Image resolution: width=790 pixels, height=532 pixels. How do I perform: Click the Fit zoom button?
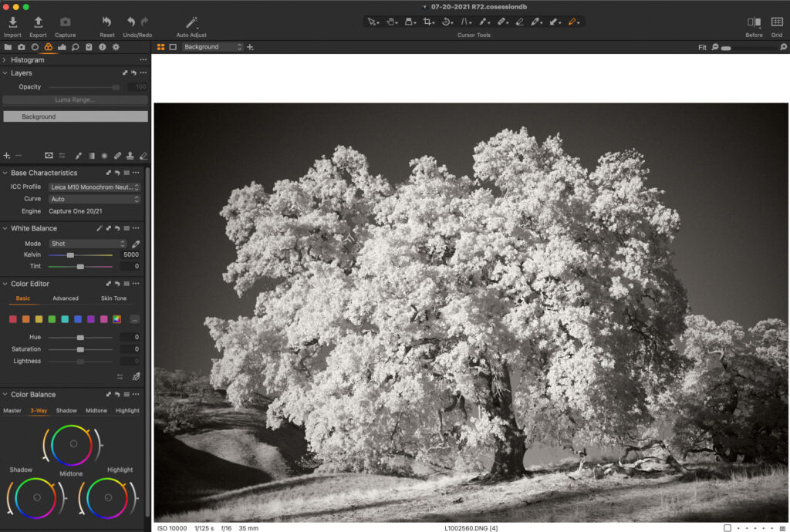click(702, 47)
